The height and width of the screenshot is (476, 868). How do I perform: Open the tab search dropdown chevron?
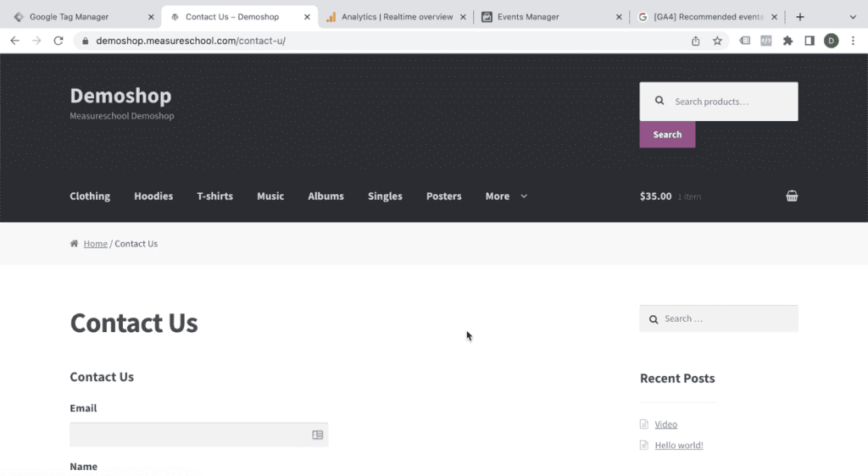pyautogui.click(x=853, y=17)
